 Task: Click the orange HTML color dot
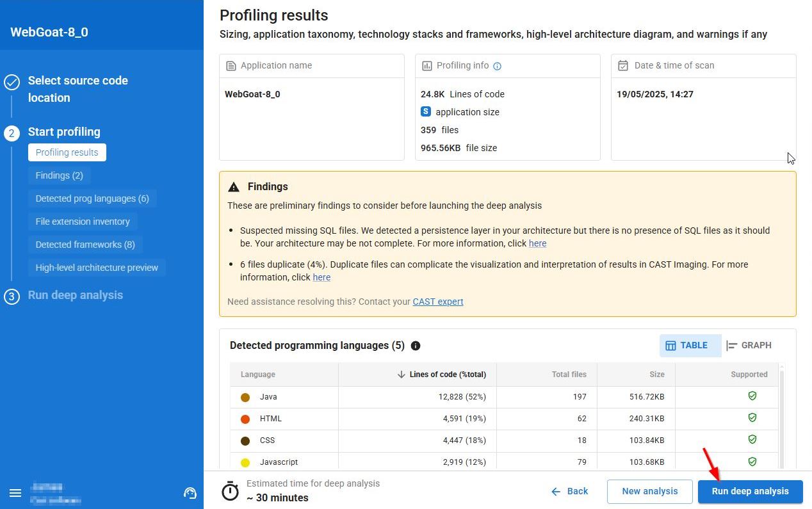point(245,419)
